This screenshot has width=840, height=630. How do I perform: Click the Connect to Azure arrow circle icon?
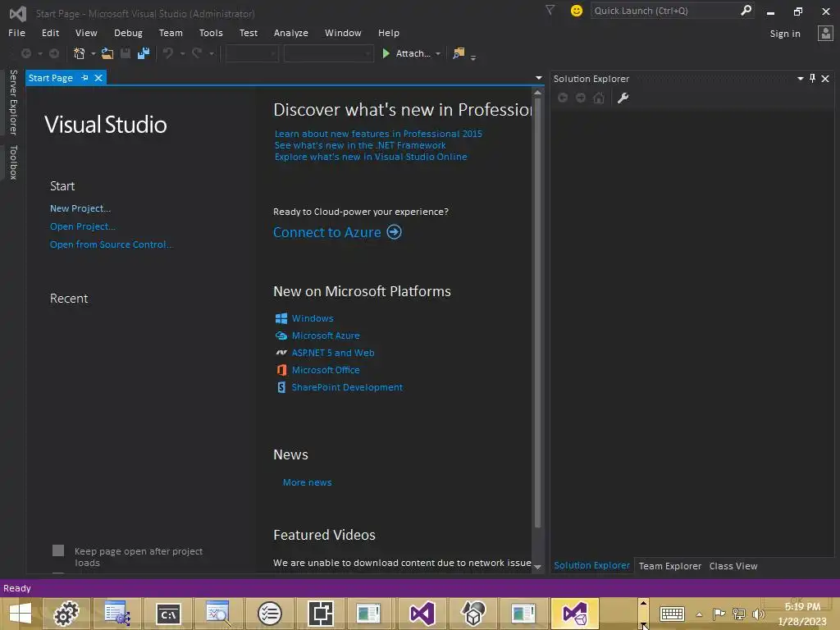tap(395, 232)
